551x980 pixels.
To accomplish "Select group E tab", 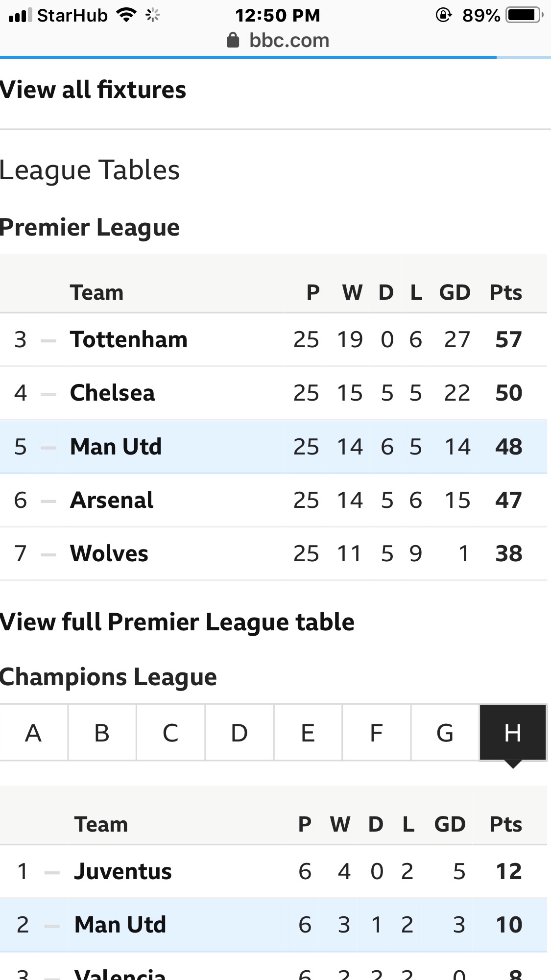I will coord(308,733).
